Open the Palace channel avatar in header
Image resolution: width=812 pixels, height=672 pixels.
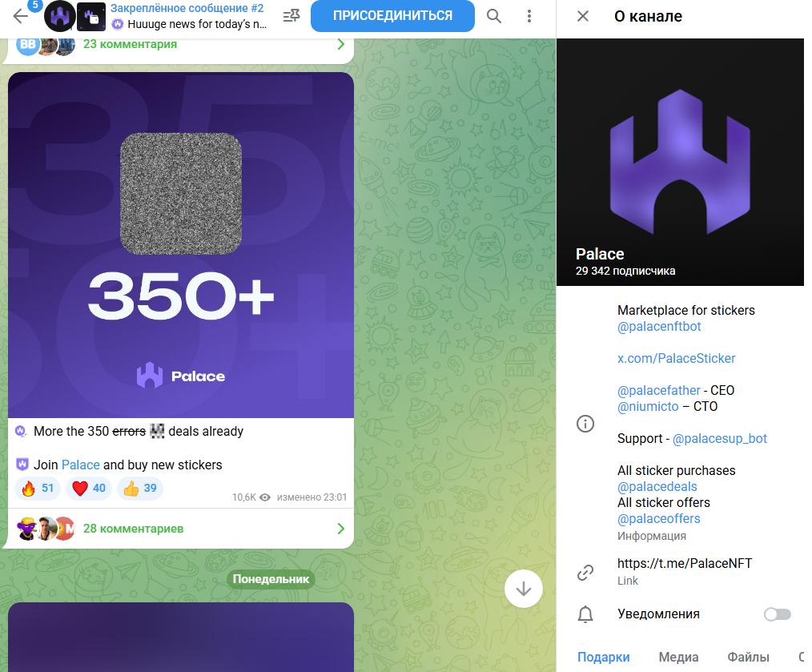tap(59, 16)
